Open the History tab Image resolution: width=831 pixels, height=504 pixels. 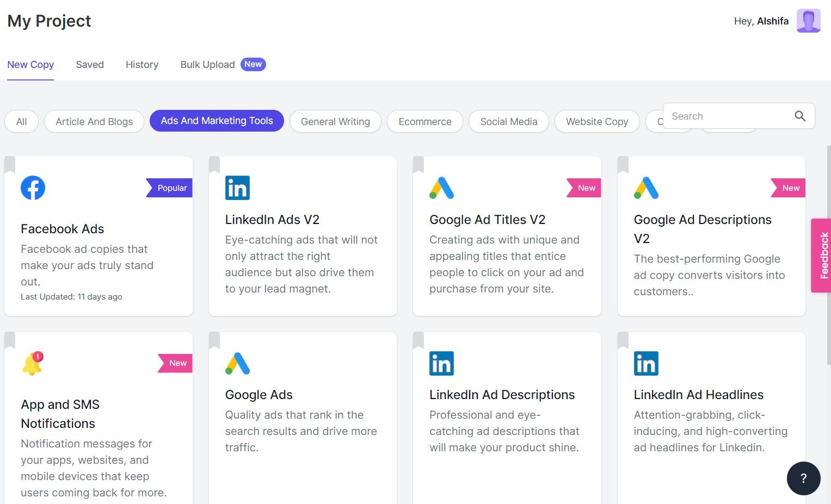click(x=142, y=65)
